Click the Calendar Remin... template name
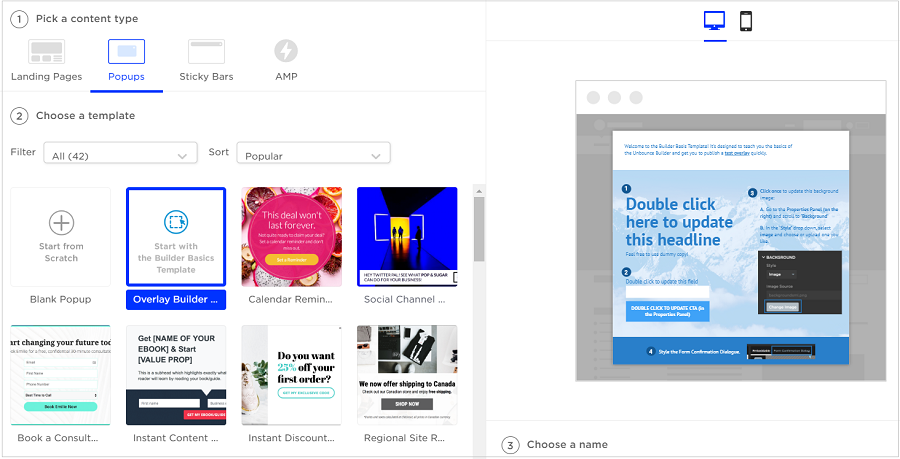This screenshot has height=459, width=900. [291, 299]
